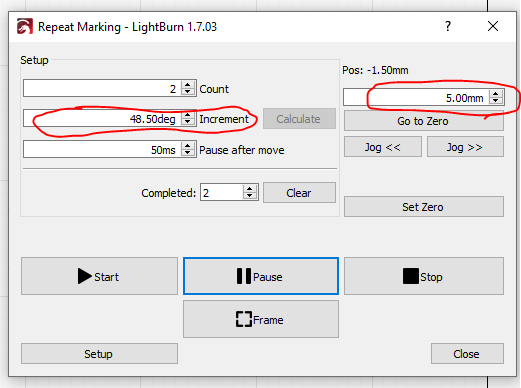Open the help question mark in title bar
Image resolution: width=521 pixels, height=388 pixels.
pos(448,26)
